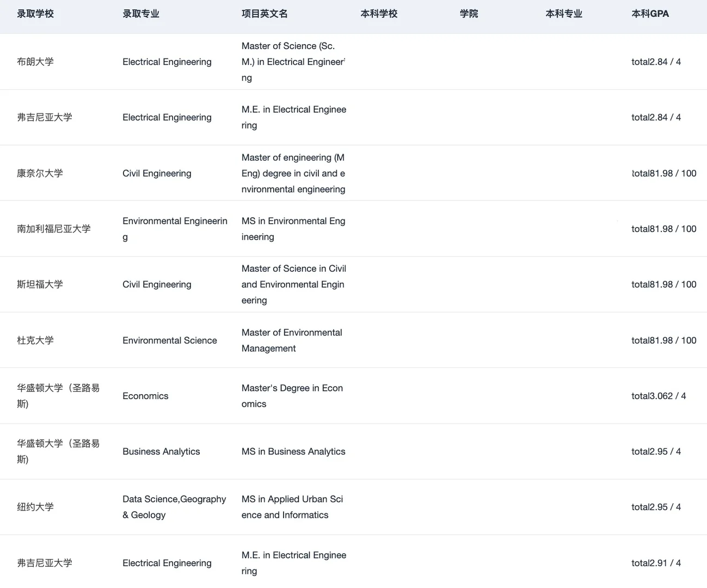
Task: Click the 本科GPA column header
Action: 650,14
